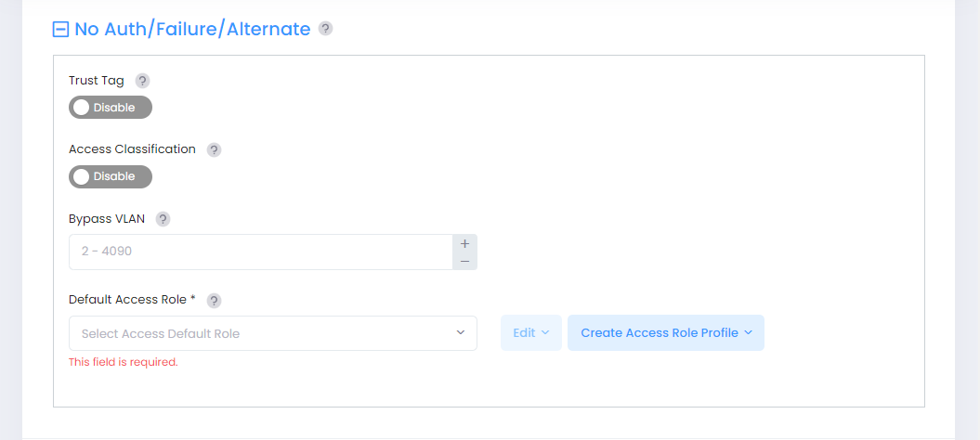Enable the Access Classification toggle

tap(110, 176)
